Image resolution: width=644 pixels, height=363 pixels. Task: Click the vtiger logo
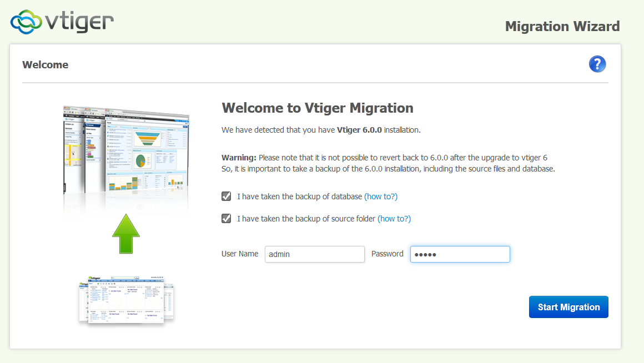point(62,22)
